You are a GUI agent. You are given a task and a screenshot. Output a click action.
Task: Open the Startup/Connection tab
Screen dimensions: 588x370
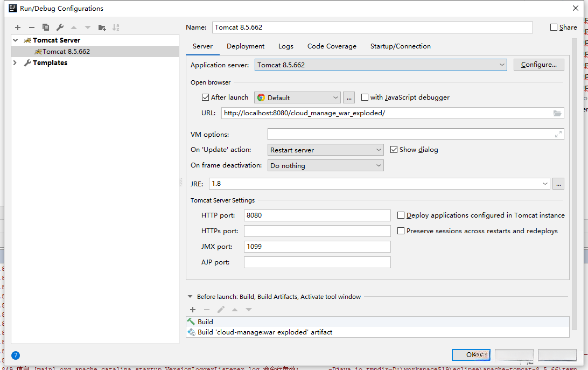(400, 46)
